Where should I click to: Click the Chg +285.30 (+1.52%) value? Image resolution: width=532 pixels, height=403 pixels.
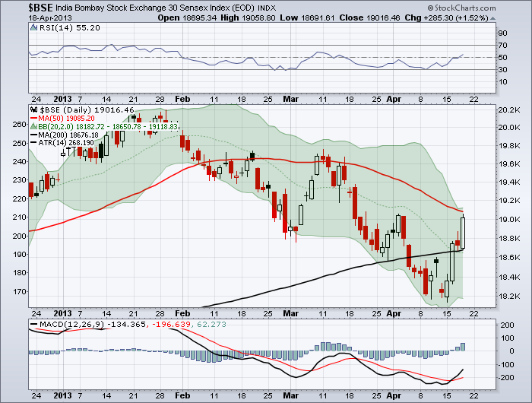tap(455, 18)
